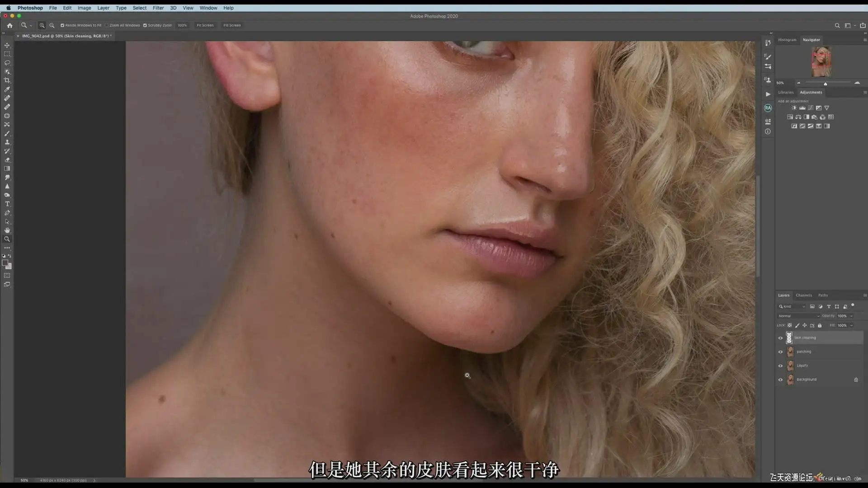Select the Clone Stamp tool
This screenshot has height=488, width=868.
pos(7,142)
